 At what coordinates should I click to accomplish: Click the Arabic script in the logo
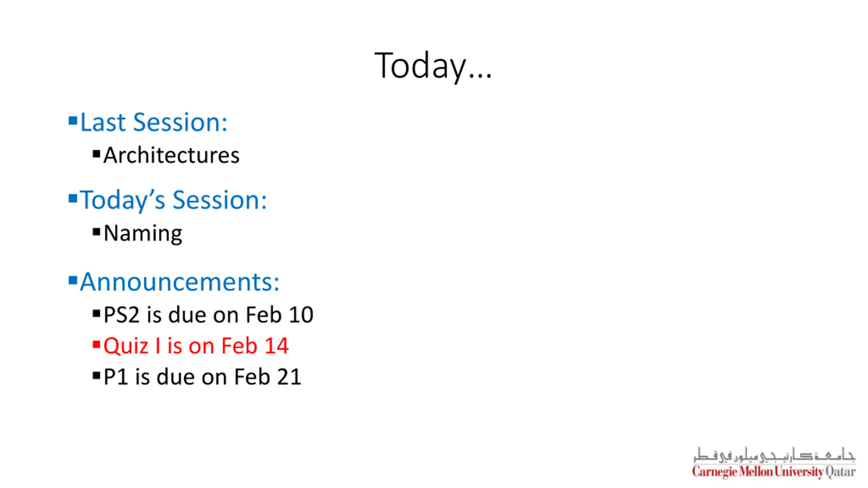pos(774,455)
